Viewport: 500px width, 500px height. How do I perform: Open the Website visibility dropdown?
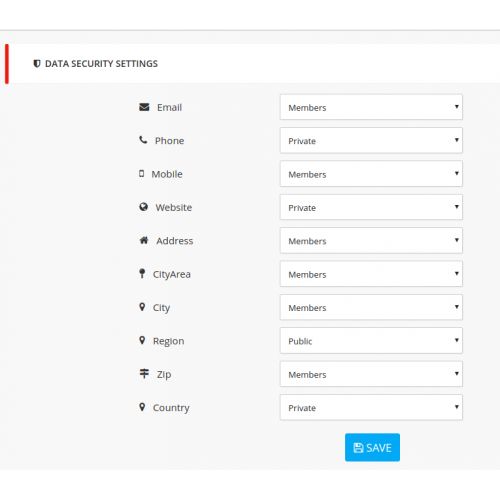pyautogui.click(x=371, y=207)
